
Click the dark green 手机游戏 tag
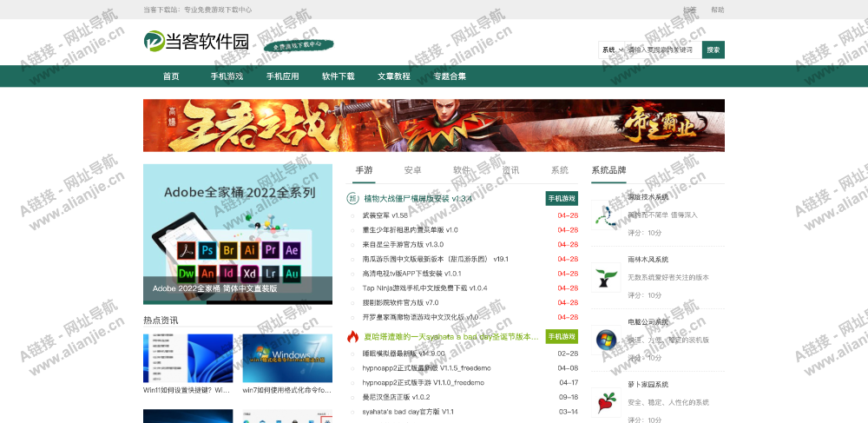click(562, 198)
